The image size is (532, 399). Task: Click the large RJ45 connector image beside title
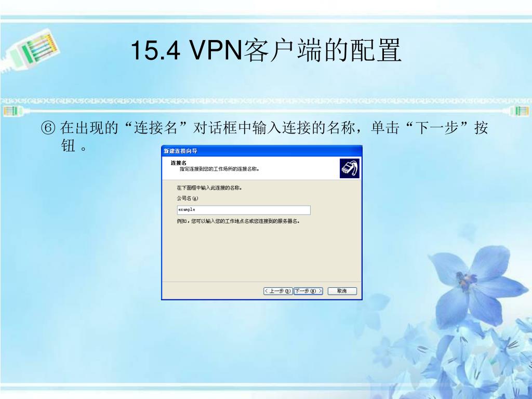tap(31, 50)
